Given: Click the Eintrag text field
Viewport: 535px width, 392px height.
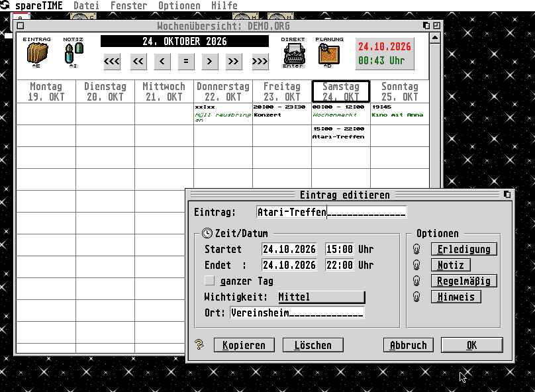Looking at the screenshot, I should tap(331, 212).
